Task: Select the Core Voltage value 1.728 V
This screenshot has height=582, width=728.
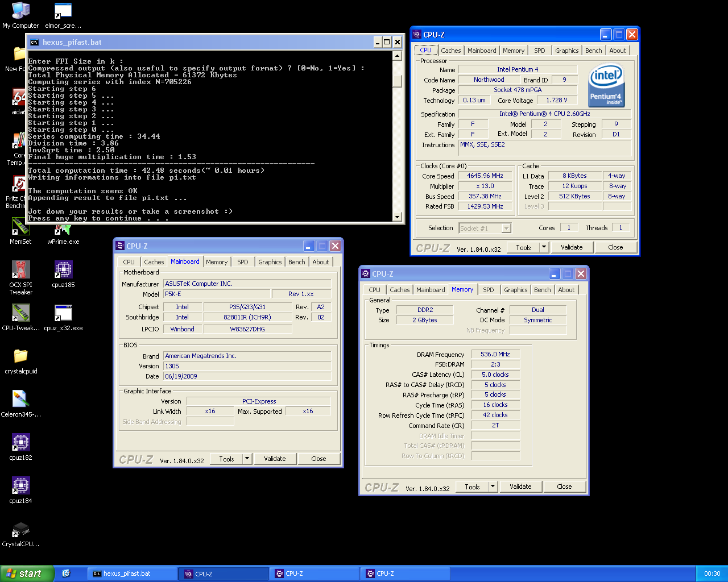Action: coord(557,100)
